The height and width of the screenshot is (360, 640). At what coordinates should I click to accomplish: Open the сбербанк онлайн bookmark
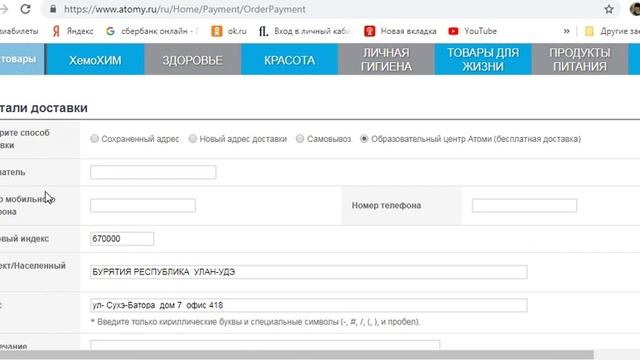pyautogui.click(x=152, y=31)
